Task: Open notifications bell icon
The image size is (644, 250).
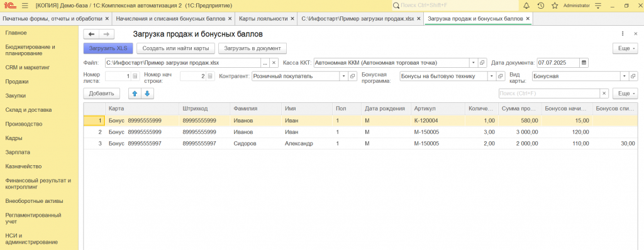Action: [527, 6]
